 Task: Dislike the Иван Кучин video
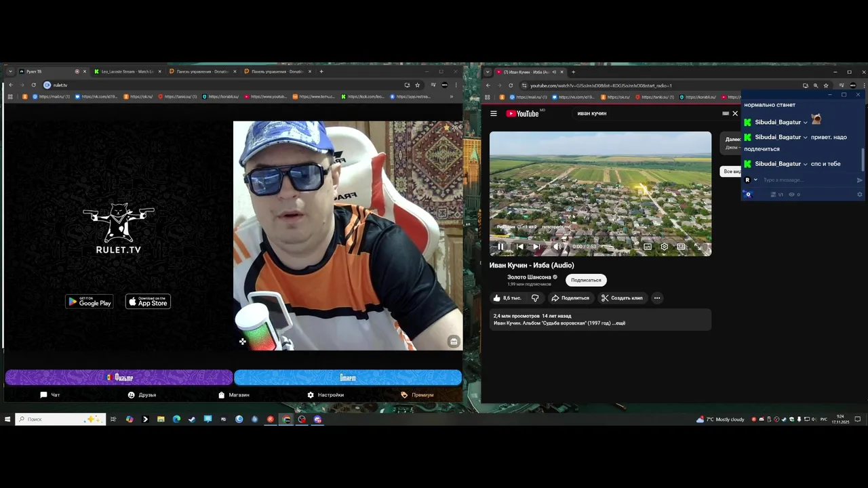[535, 298]
